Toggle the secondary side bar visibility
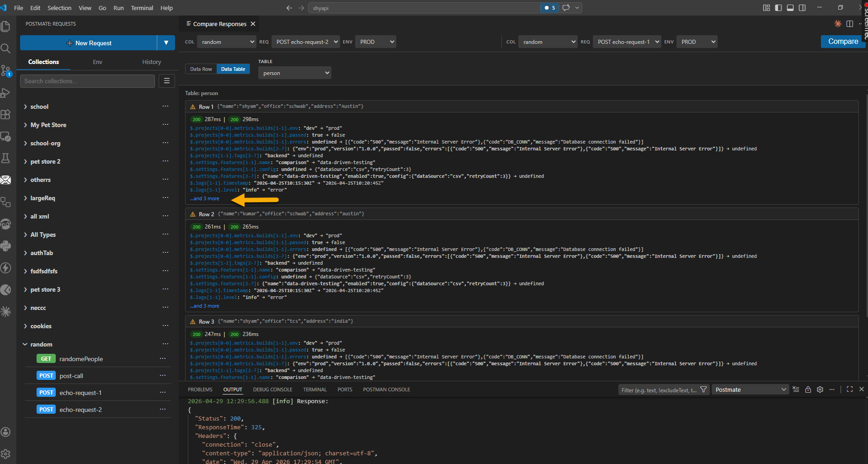The width and height of the screenshot is (868, 464). (x=802, y=8)
